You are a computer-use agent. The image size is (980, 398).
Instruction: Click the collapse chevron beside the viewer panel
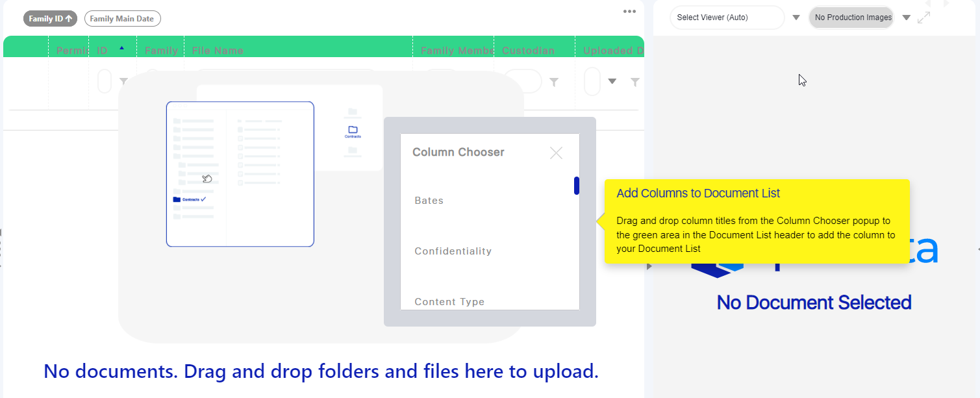tap(649, 266)
